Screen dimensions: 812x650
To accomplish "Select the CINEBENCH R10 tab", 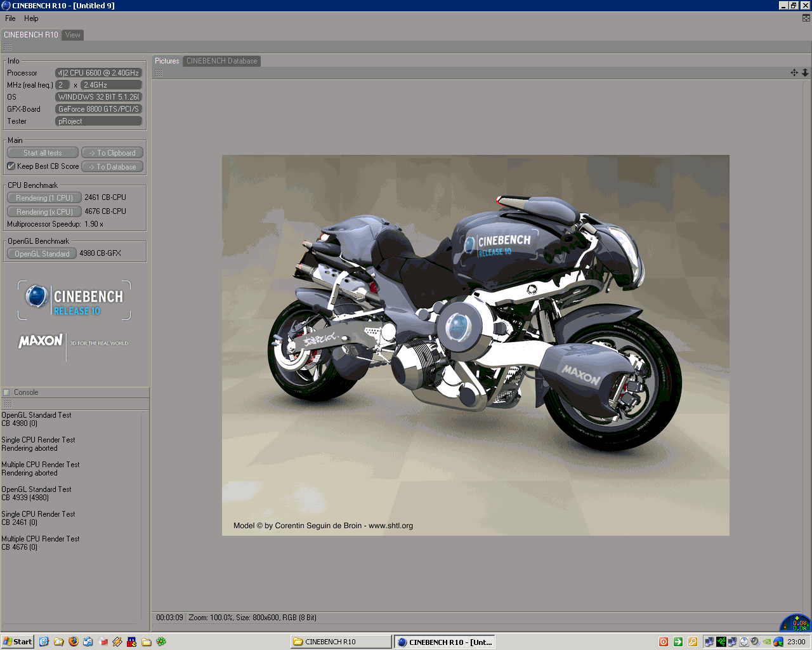I will point(30,35).
